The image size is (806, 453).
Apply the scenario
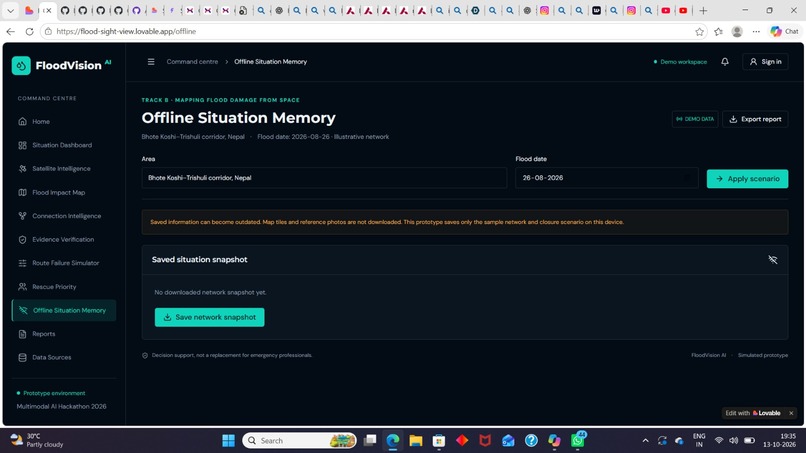[747, 178]
